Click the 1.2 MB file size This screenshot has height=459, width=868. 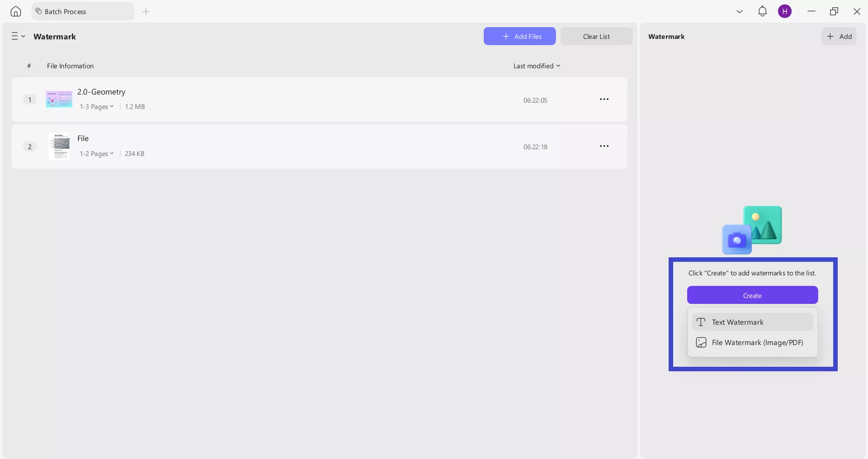coord(135,107)
